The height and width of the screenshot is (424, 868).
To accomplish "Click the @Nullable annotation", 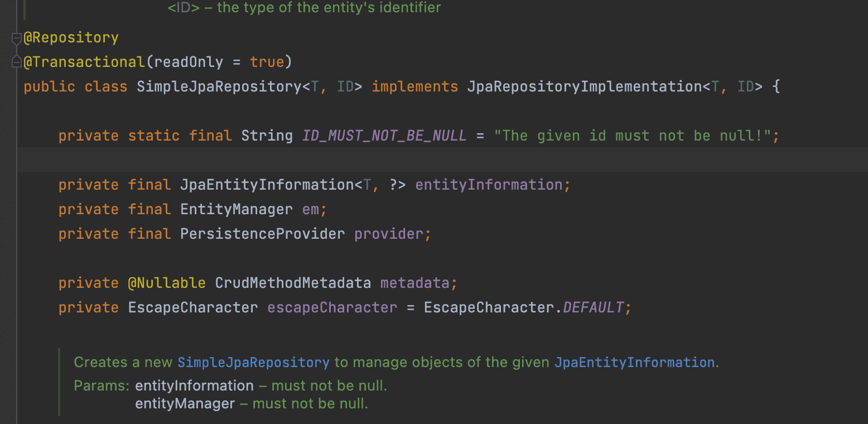I will point(167,283).
